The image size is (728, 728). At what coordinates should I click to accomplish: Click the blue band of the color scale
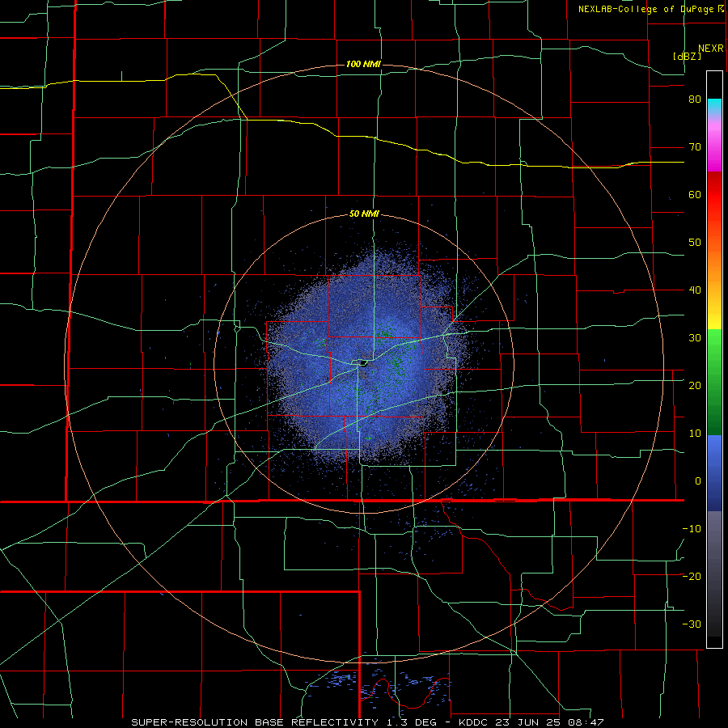[714, 473]
